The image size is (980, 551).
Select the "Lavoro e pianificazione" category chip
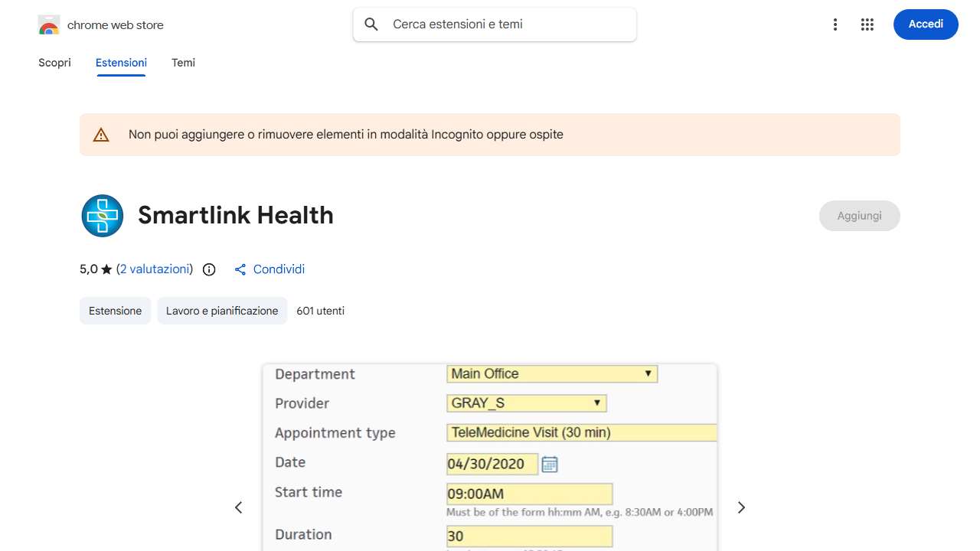point(222,311)
